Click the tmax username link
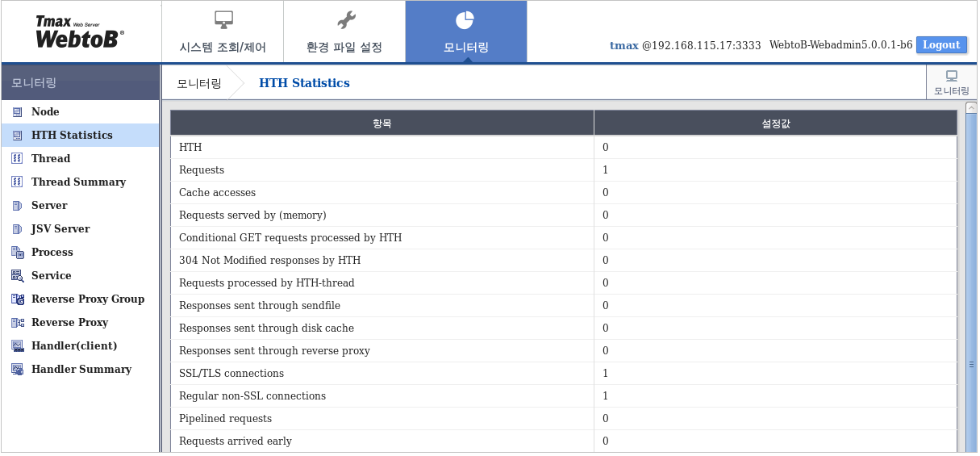This screenshot has height=456, width=980. click(624, 45)
